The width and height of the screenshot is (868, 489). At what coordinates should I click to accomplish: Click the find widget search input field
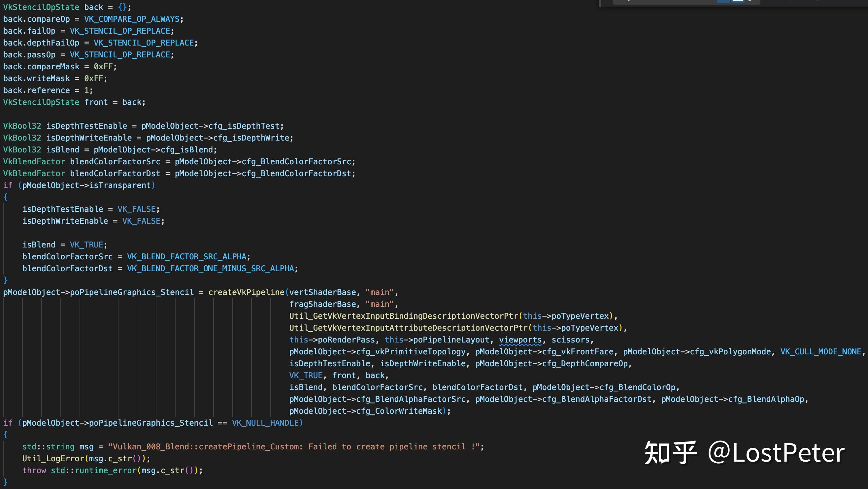[x=660, y=1]
